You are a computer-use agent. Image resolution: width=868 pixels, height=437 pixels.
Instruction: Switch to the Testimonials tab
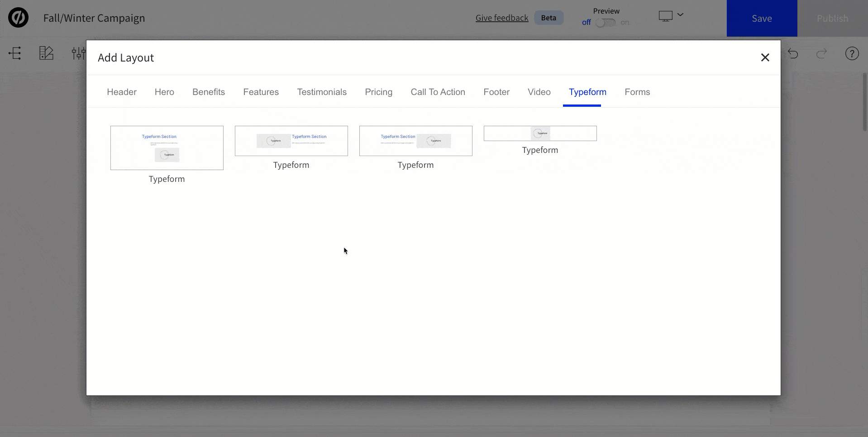pyautogui.click(x=322, y=92)
